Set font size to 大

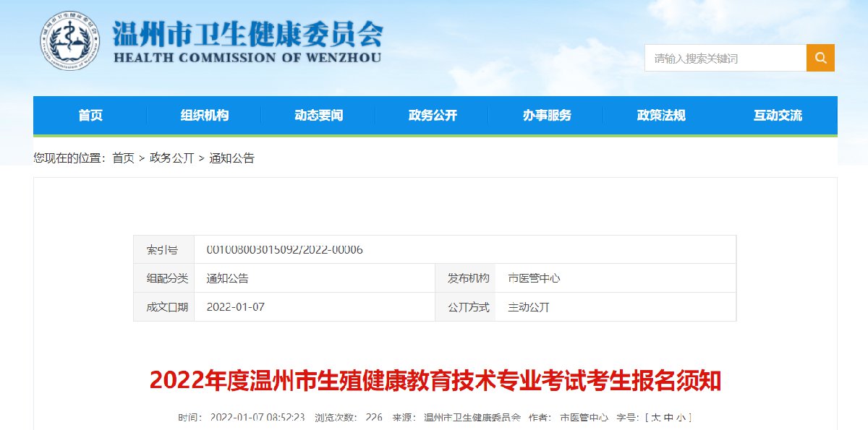tap(655, 418)
